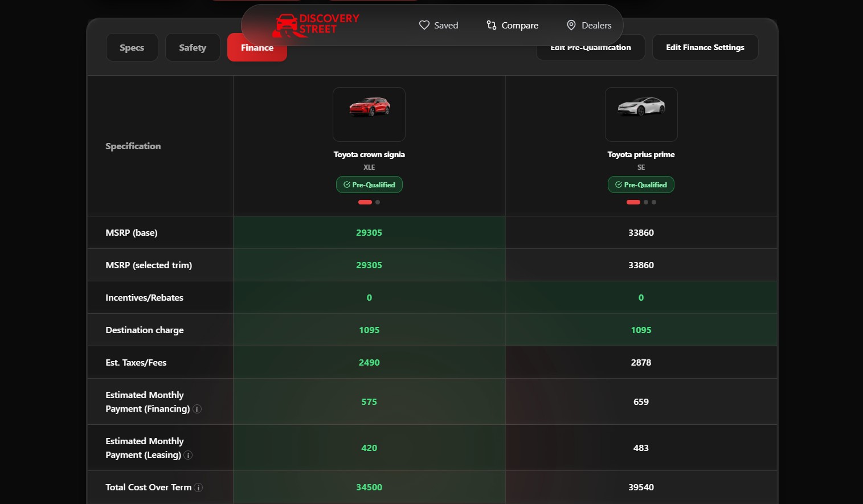Viewport: 863px width, 504px height.
Task: Click the "Incentives/Rebates" row label
Action: pyautogui.click(x=144, y=297)
